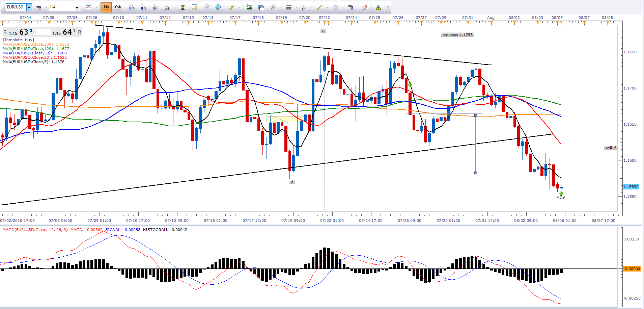Select the eraser tool in toolbar

[x=364, y=7]
